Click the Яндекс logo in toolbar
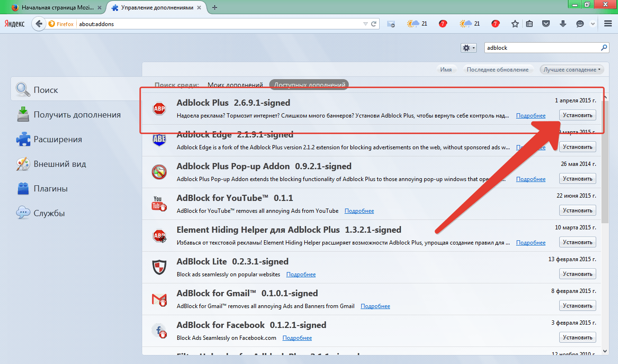Viewport: 618px width, 364px height. coord(15,24)
